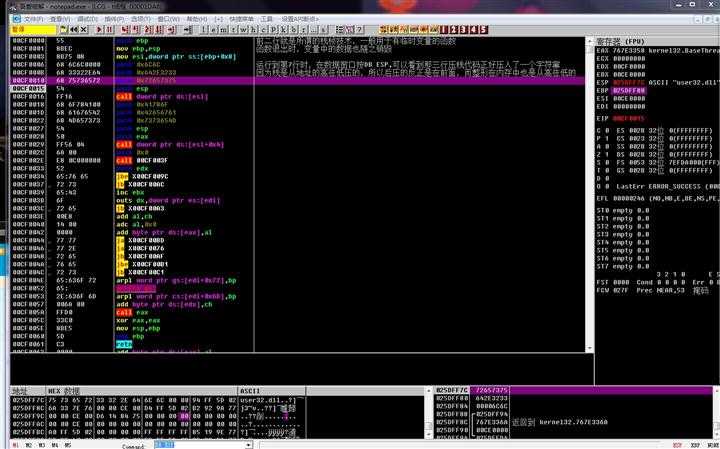Open the 工具 Tools menu
The height and width of the screenshot is (449, 720).
point(267,19)
